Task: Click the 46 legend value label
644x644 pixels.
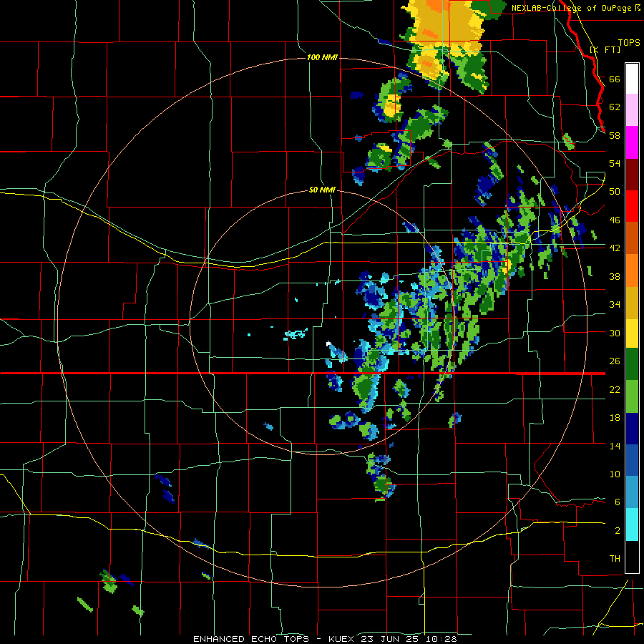Action: click(x=615, y=220)
